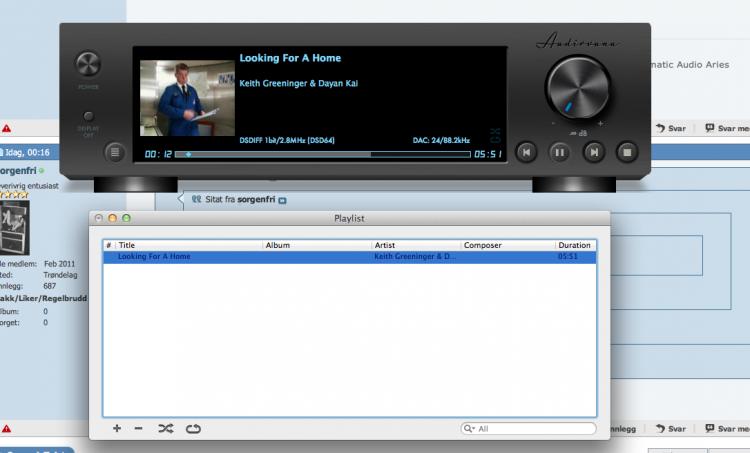Click the artist Keith Greeninger & Dayan Kai

click(x=298, y=83)
